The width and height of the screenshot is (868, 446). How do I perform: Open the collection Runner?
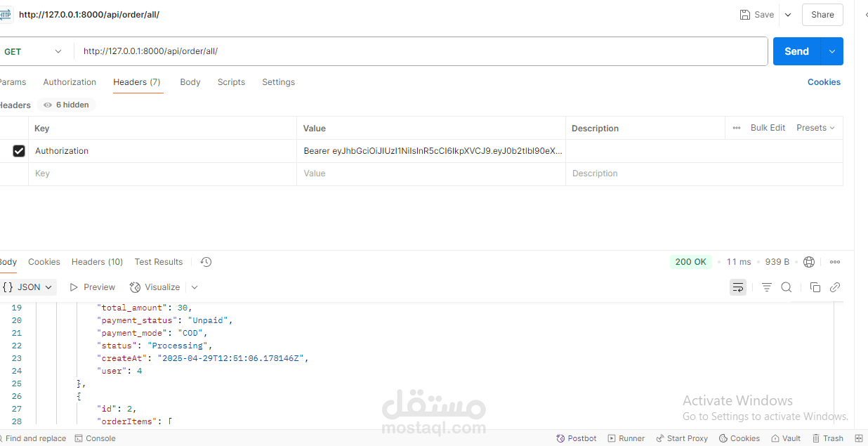point(626,438)
